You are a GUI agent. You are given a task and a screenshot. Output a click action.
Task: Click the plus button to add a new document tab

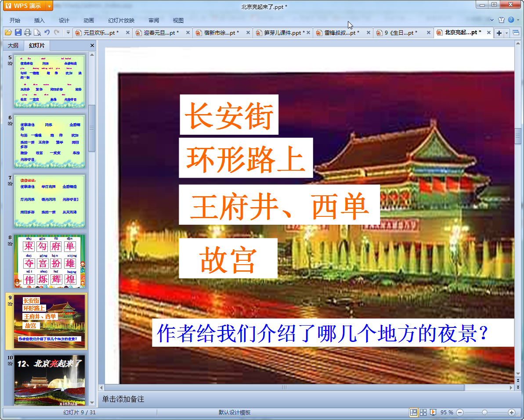point(499,33)
